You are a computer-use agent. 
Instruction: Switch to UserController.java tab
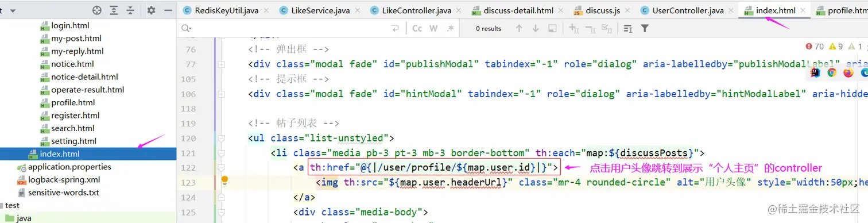point(682,10)
